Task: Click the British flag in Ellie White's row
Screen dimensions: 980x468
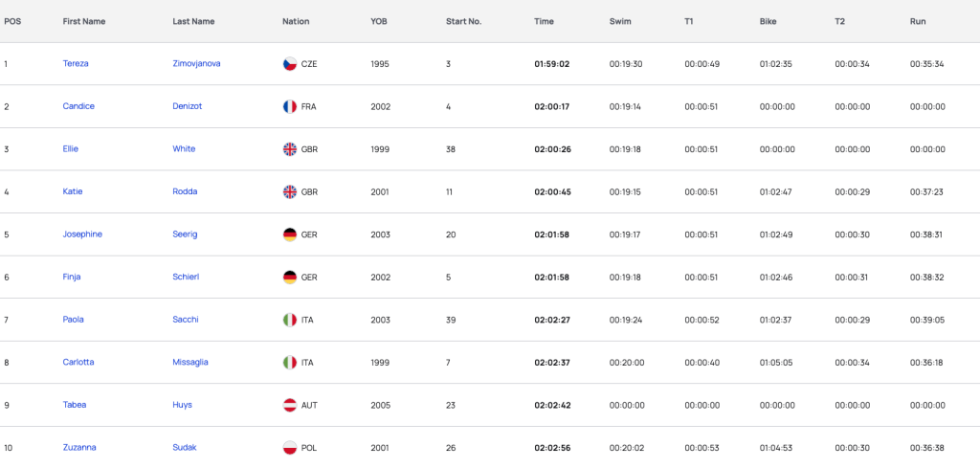Action: pos(289,149)
